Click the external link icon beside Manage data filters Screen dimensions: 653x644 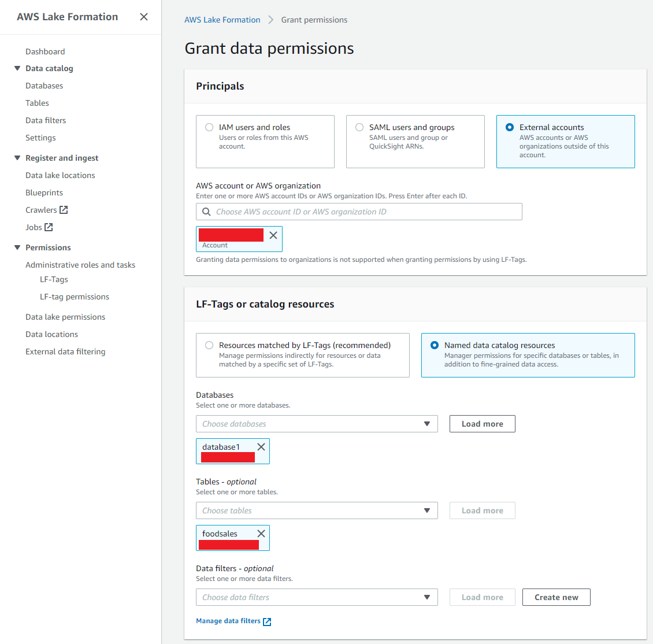tap(268, 621)
